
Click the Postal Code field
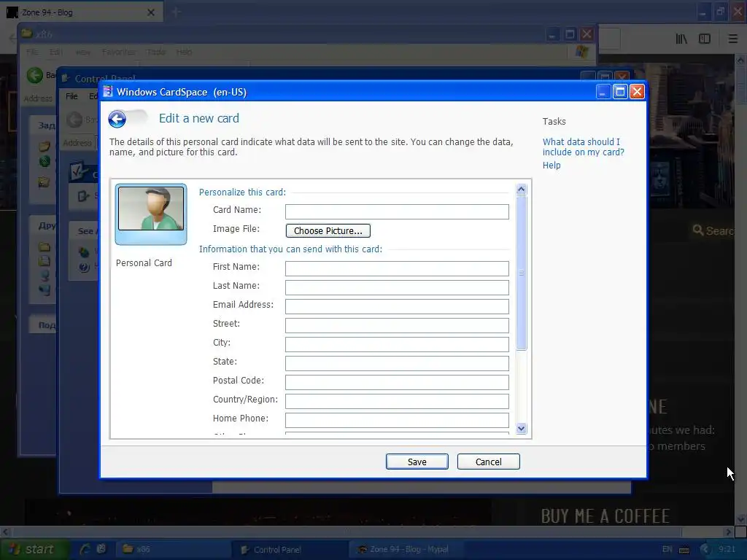[397, 382]
